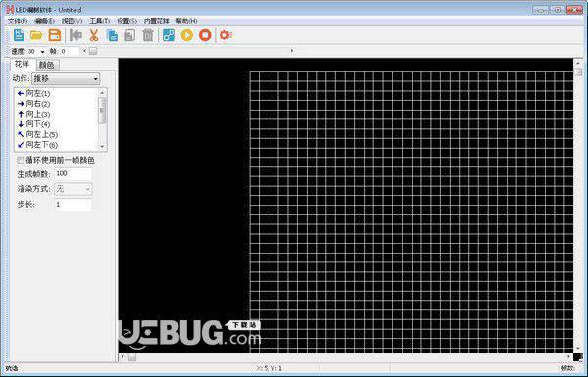588x377 pixels.
Task: Toggle 循环使用前一帧颜色 checkbox
Action: [21, 160]
